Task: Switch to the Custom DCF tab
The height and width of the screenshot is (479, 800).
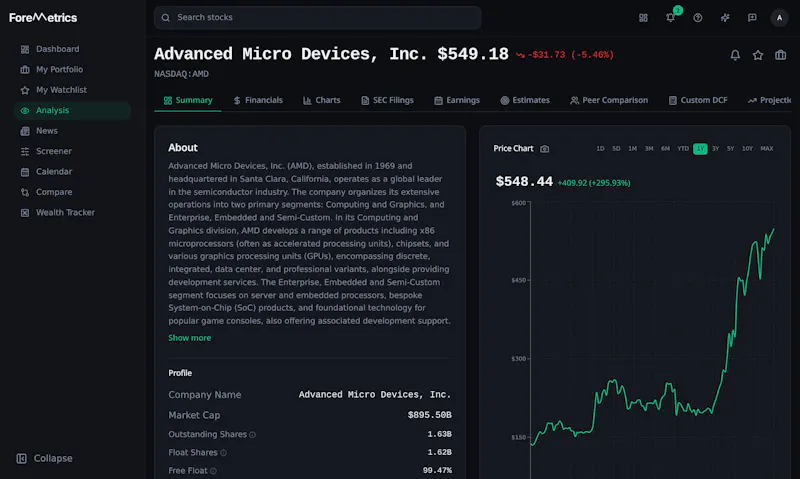Action: 698,100
